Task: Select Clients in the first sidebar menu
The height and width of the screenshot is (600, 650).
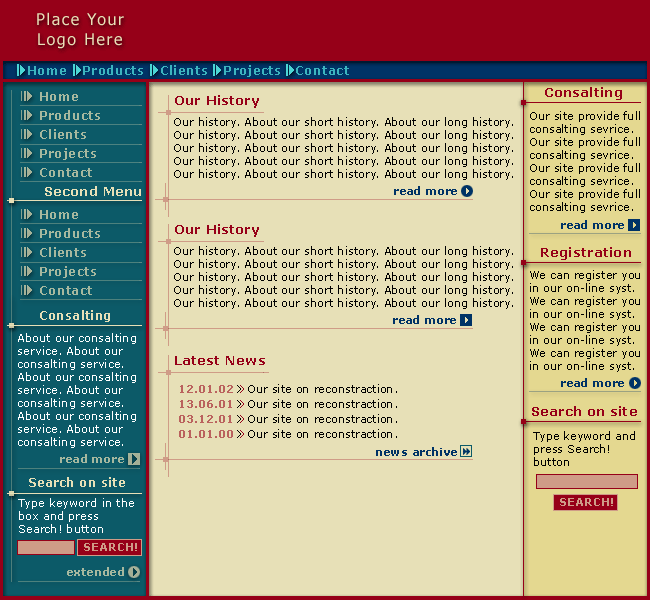Action: tap(63, 135)
